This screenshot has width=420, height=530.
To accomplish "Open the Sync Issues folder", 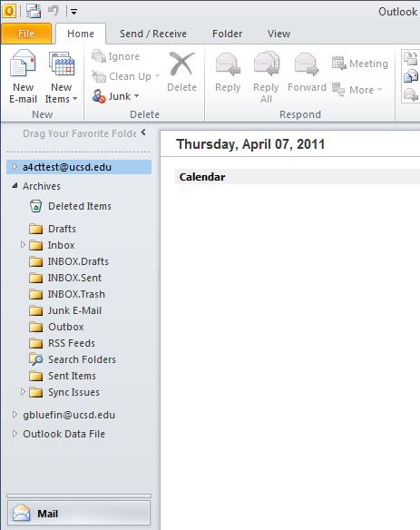I will pos(73,392).
